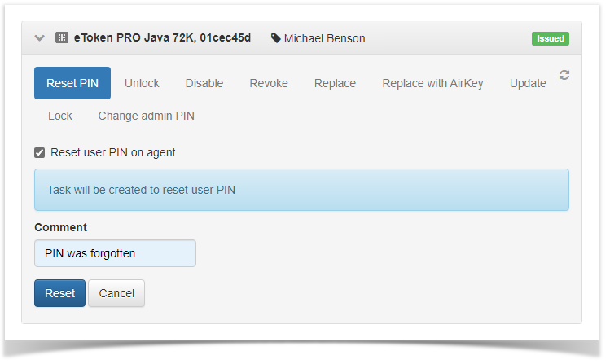The height and width of the screenshot is (364, 610).
Task: Open the Lock tab
Action: [x=60, y=116]
